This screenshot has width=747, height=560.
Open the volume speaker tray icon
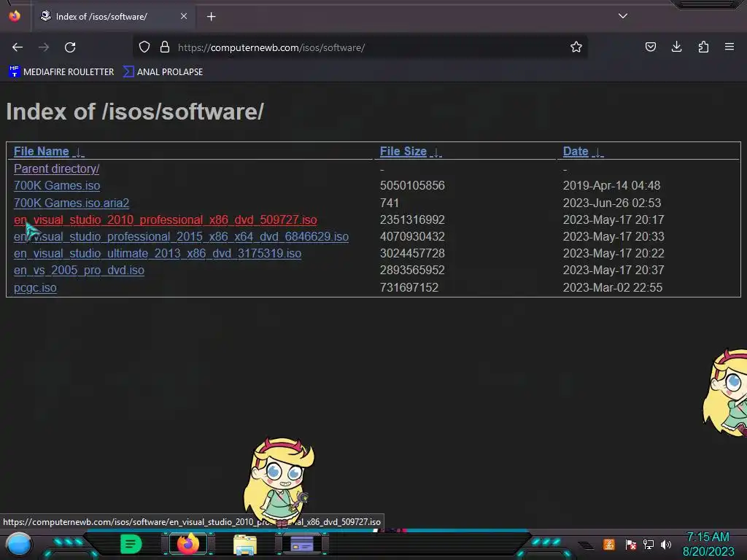(665, 544)
